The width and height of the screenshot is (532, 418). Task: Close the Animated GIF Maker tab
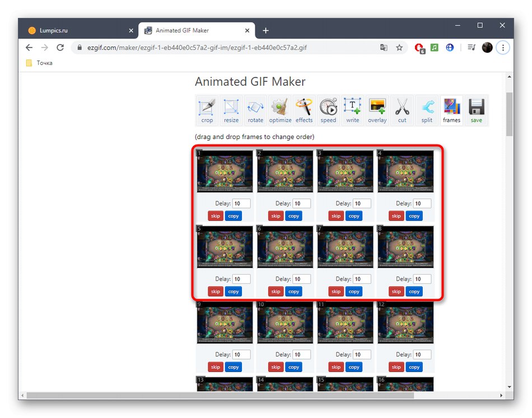tap(247, 31)
